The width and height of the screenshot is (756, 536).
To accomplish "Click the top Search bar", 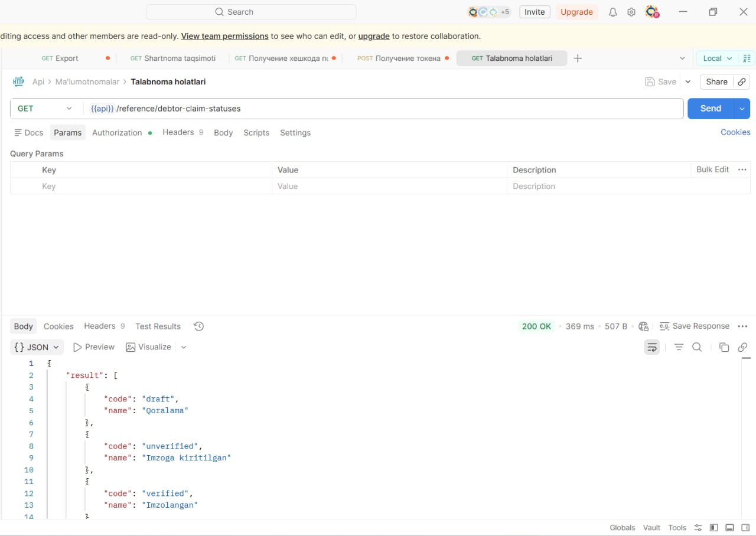I will click(x=251, y=12).
